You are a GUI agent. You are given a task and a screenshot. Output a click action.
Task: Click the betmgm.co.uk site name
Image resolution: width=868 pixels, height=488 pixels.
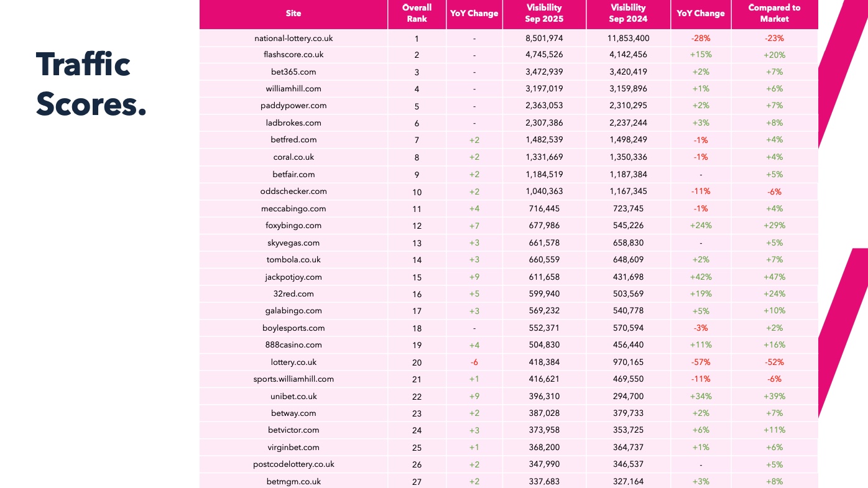293,481
